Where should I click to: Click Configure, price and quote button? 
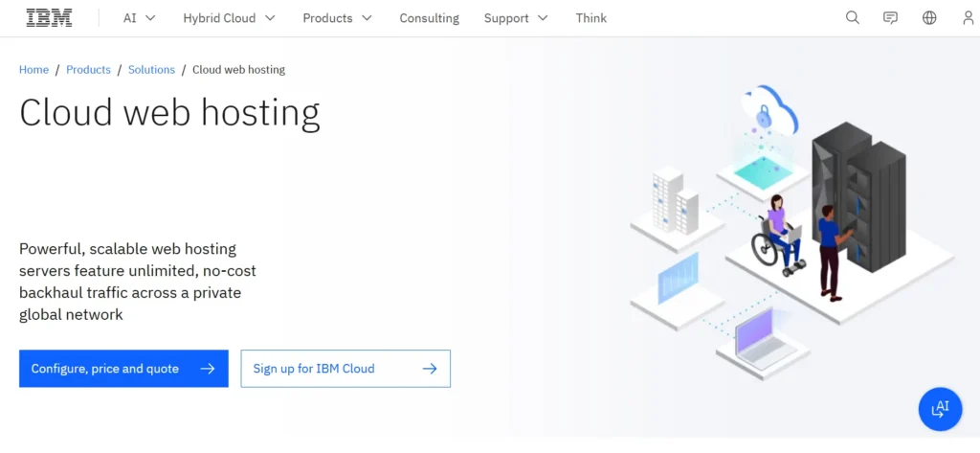(123, 369)
